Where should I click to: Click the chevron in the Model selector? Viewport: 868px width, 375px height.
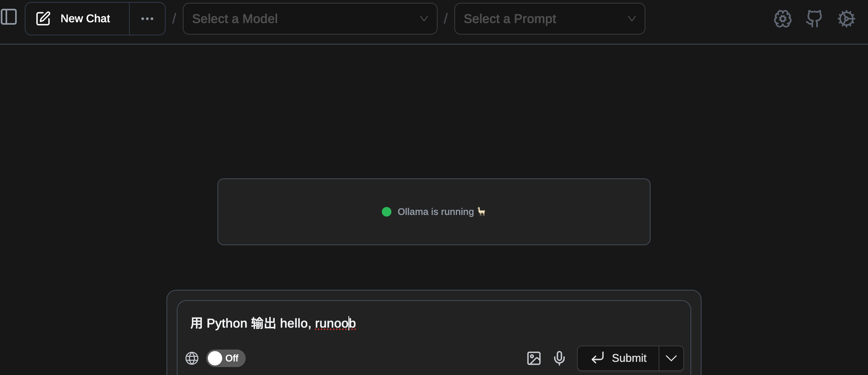tap(424, 19)
